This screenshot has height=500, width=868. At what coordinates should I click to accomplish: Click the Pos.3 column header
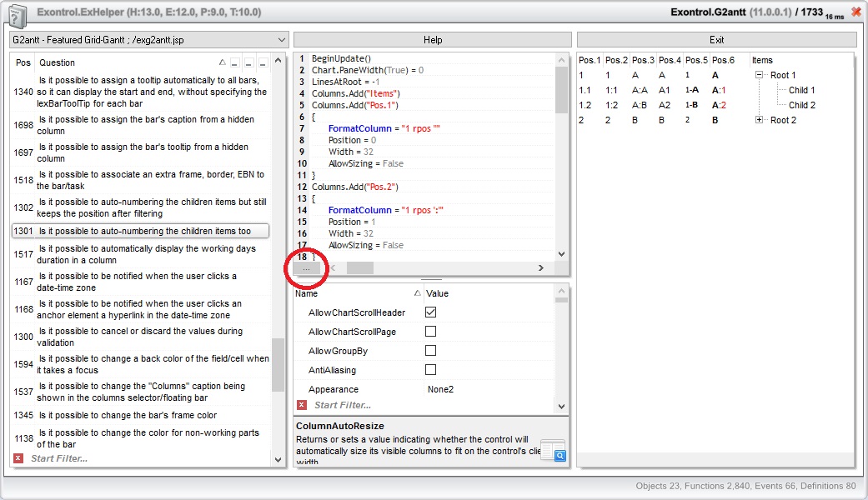point(643,60)
